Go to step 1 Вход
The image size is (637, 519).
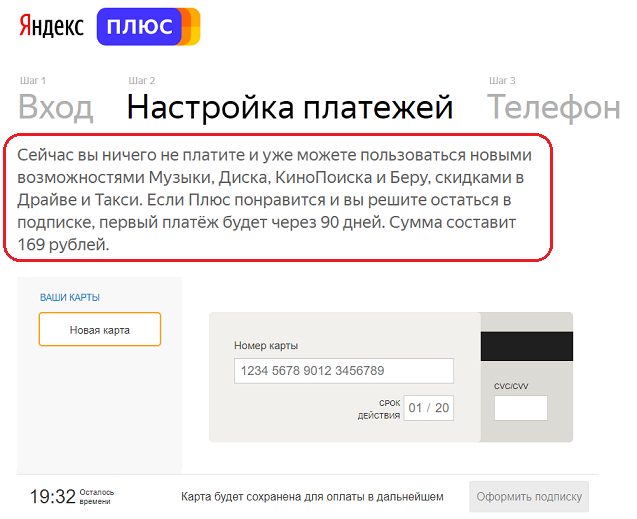pyautogui.click(x=56, y=107)
